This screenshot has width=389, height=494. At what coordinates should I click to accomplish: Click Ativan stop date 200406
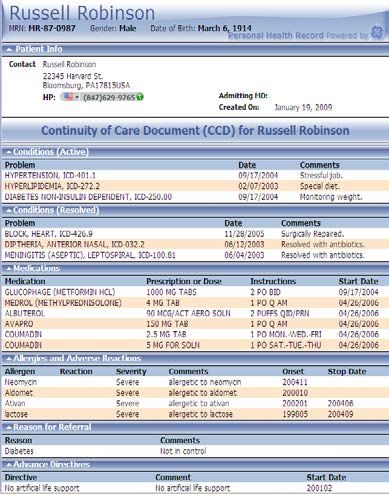340,403
